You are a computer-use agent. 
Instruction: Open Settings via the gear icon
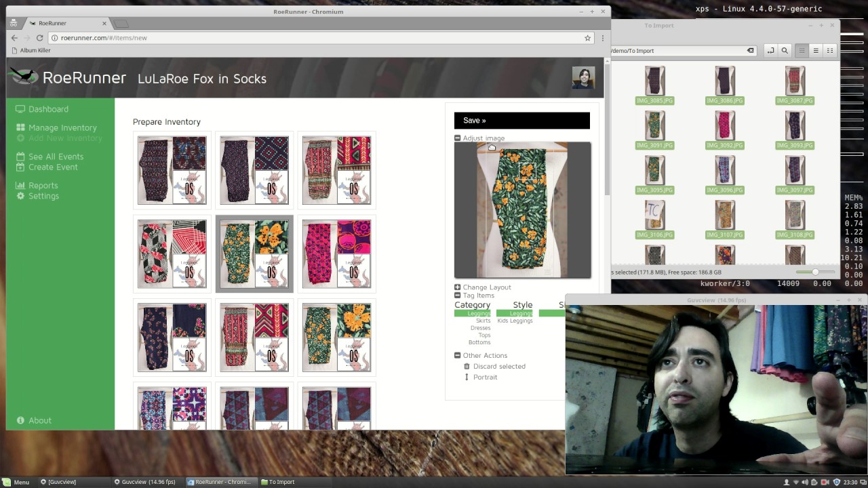[x=20, y=196]
